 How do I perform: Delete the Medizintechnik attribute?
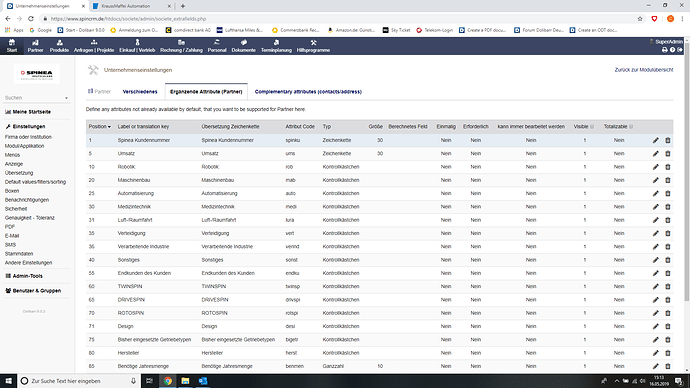tap(668, 207)
